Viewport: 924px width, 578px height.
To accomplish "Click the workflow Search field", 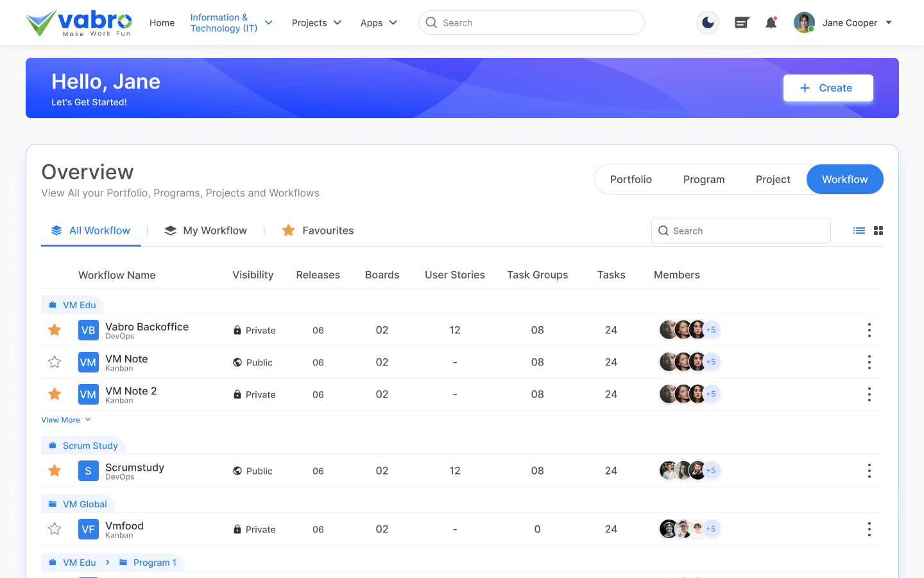I will pos(741,231).
